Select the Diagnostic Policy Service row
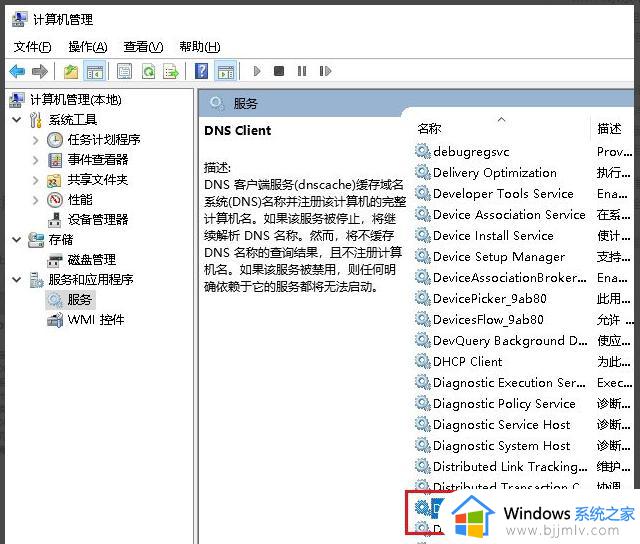Viewport: 640px width, 544px height. pyautogui.click(x=523, y=404)
